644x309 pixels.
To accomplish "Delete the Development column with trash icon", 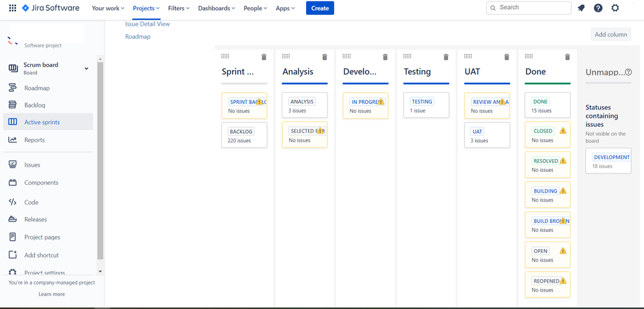I will (x=385, y=57).
